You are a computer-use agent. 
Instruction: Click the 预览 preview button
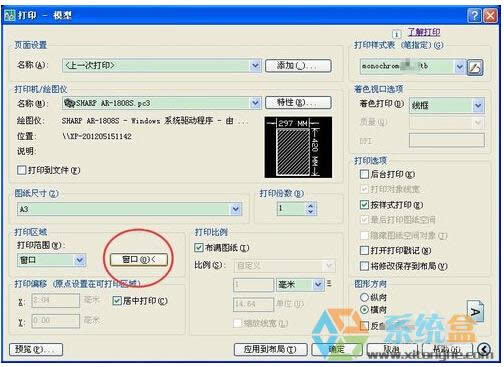pyautogui.click(x=36, y=349)
